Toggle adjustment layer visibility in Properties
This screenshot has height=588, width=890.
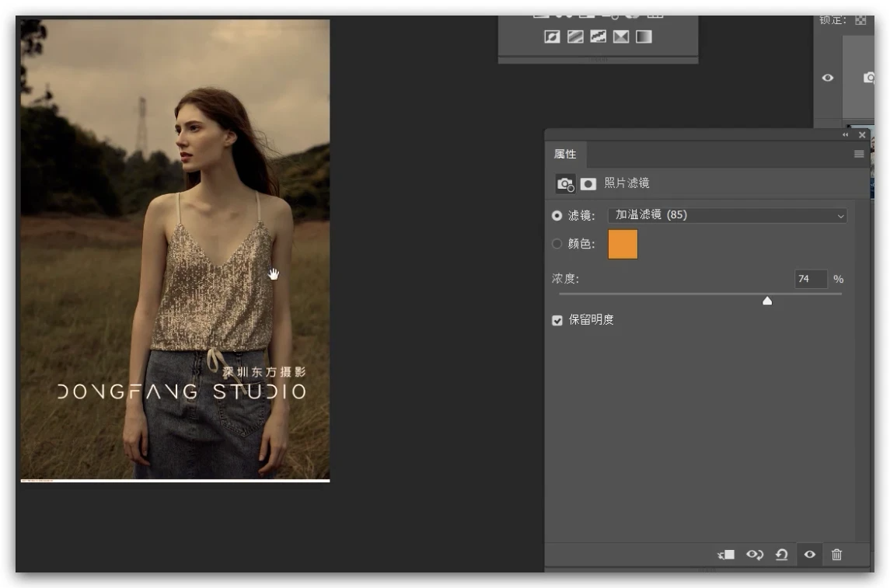pos(810,555)
